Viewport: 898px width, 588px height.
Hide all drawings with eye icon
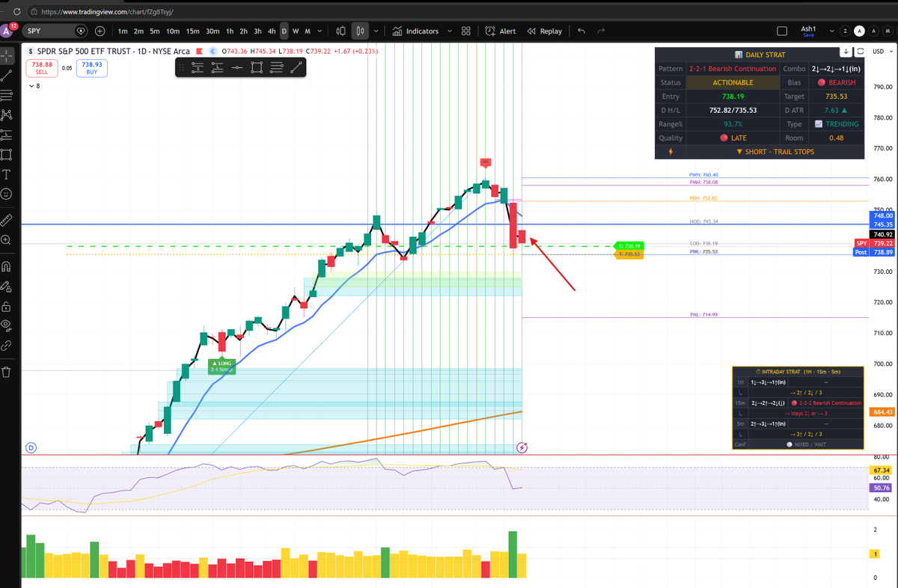7,325
